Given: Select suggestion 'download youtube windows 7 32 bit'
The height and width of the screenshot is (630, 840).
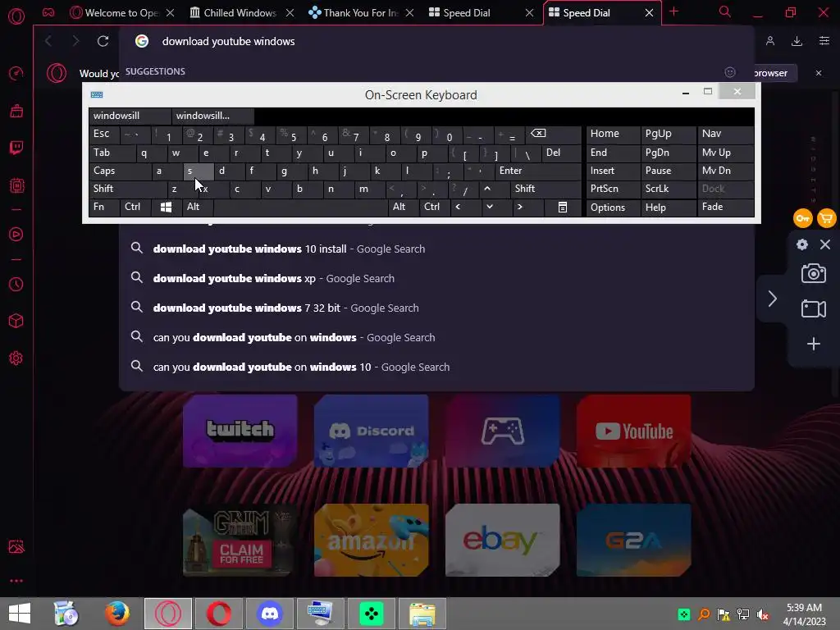Looking at the screenshot, I should point(436,308).
